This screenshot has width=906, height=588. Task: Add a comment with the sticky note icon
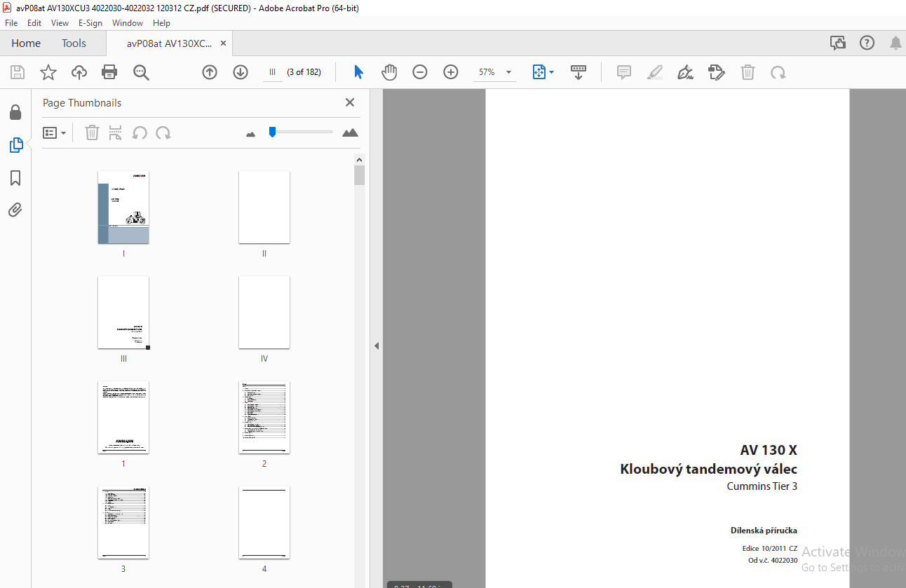click(624, 72)
